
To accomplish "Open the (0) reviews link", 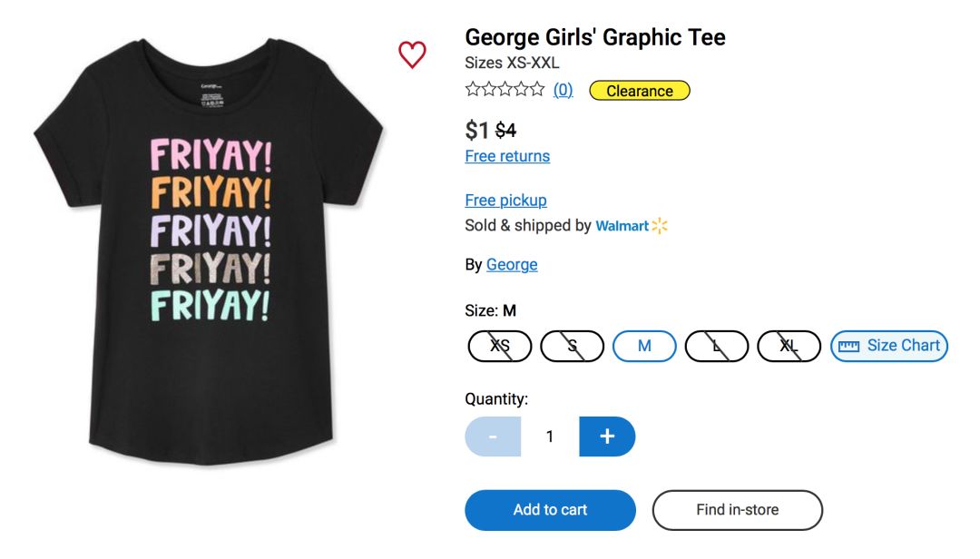I will pyautogui.click(x=563, y=90).
